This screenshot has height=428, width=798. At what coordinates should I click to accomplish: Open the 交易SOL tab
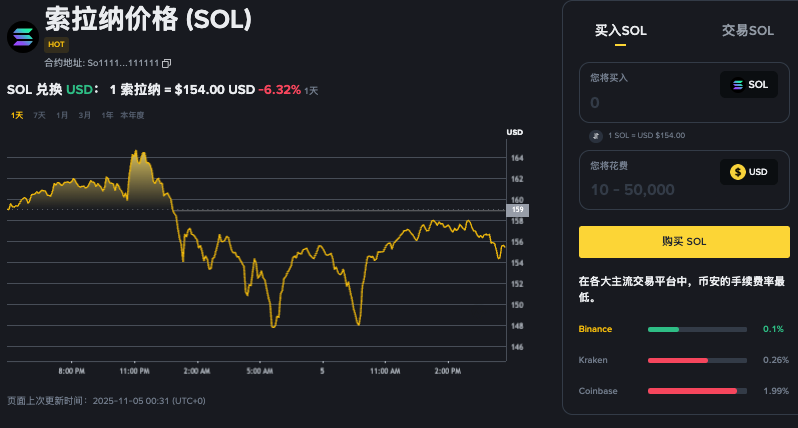point(747,31)
